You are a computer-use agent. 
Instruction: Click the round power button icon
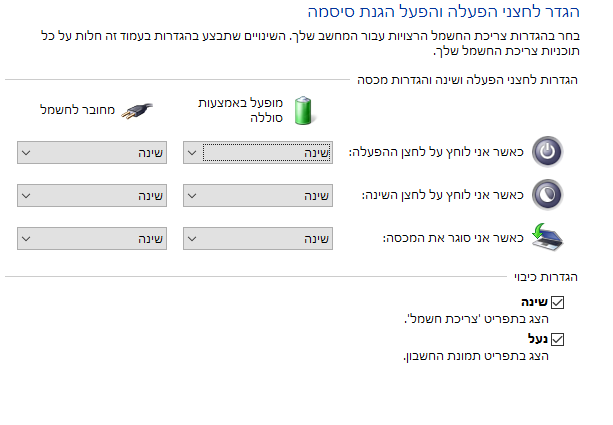(547, 152)
